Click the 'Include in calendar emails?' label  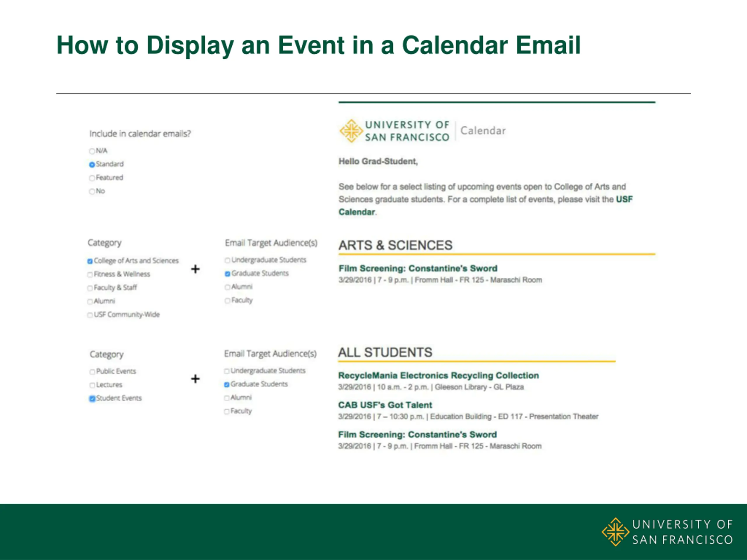tap(140, 134)
